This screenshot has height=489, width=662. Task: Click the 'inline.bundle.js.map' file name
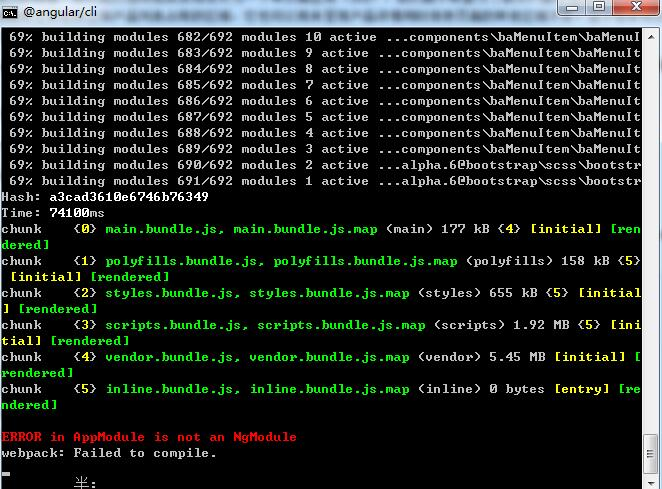click(329, 389)
